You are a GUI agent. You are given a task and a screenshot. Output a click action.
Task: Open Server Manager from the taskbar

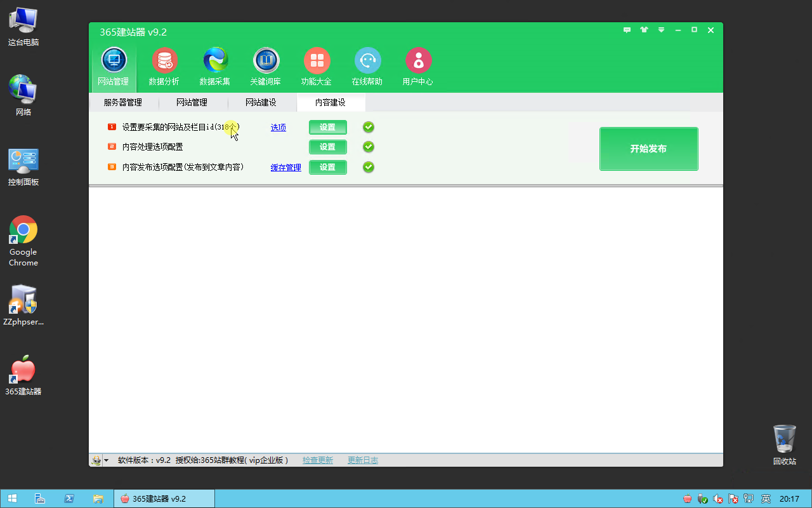point(39,498)
